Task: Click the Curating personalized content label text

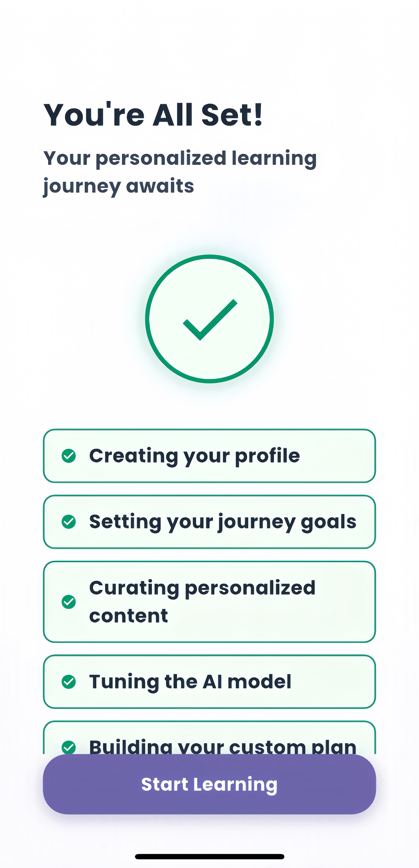Action: coord(202,602)
